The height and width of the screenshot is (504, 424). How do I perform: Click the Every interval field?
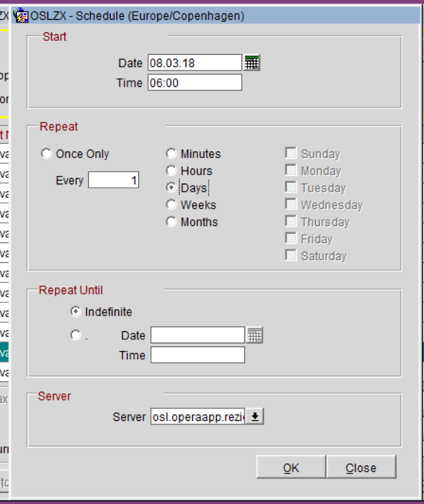(x=113, y=180)
